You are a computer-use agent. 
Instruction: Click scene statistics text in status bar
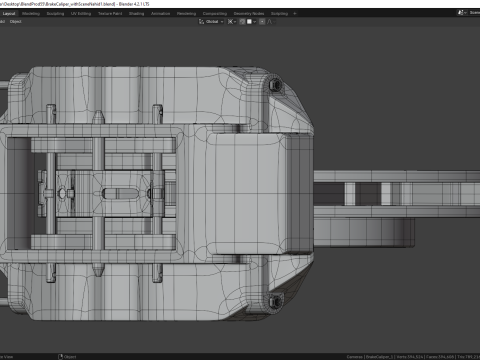coord(413,357)
